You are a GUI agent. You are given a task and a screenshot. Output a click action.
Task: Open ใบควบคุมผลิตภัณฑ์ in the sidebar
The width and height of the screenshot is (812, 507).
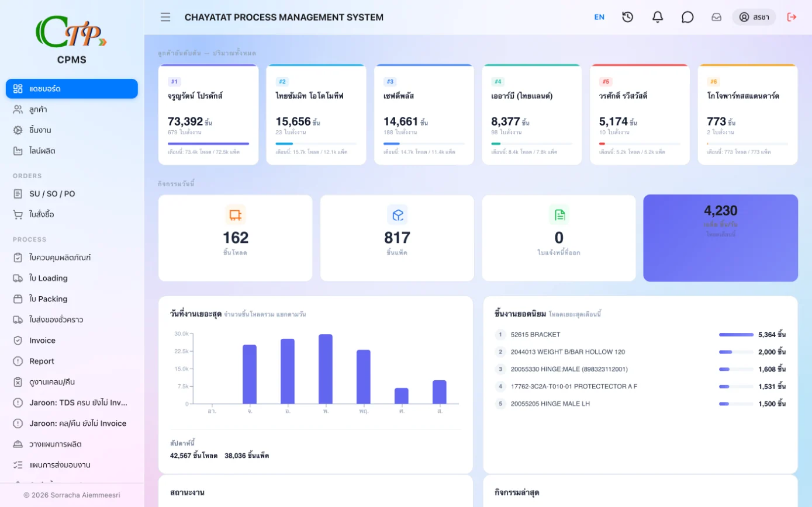[x=72, y=258]
